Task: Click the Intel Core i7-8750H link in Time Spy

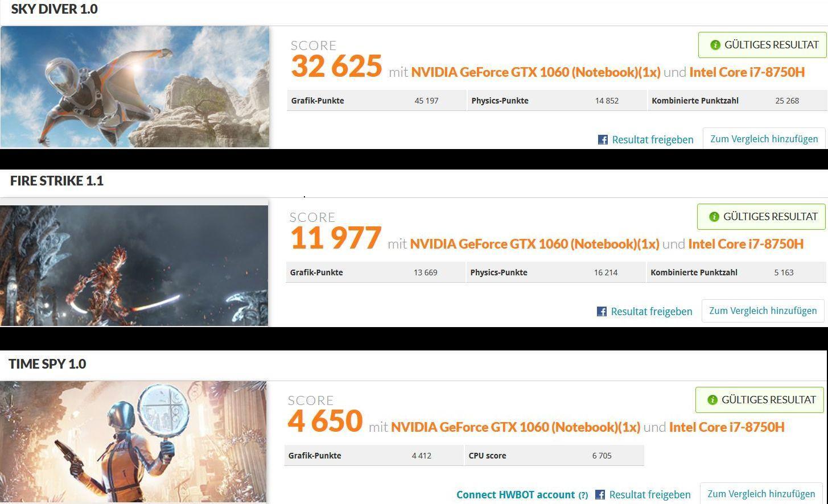Action: [727, 427]
